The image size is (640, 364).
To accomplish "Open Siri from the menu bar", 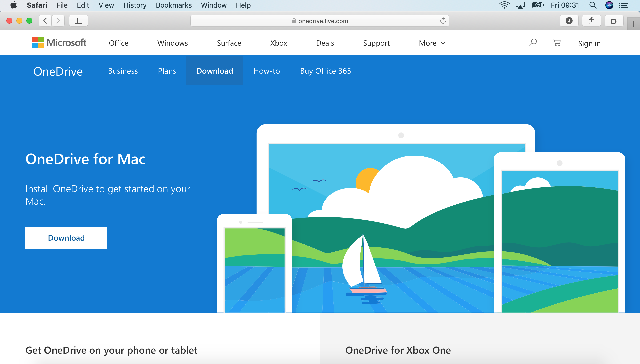I will [x=609, y=5].
